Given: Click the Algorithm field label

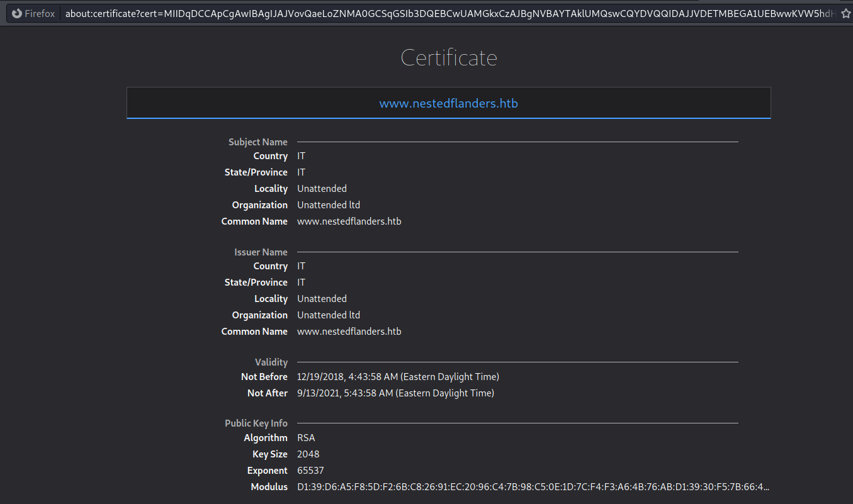Looking at the screenshot, I should 266,438.
